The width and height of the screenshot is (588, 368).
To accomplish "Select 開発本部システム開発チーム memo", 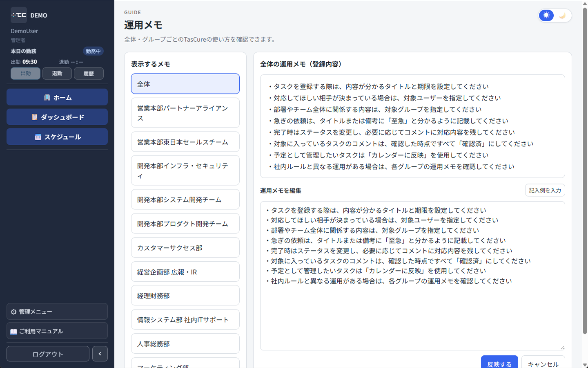I will click(185, 200).
